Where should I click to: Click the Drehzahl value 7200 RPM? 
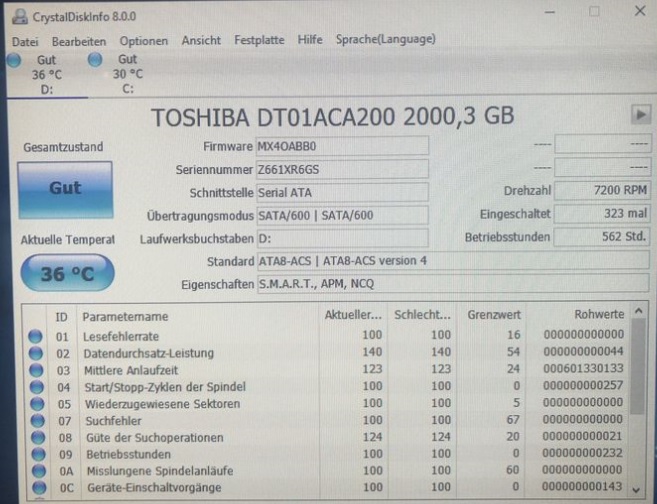[x=602, y=191]
